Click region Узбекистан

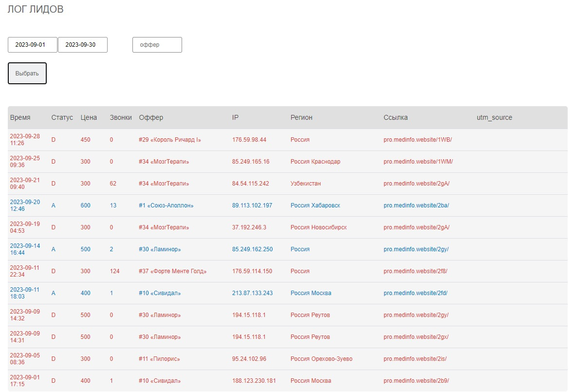point(306,184)
